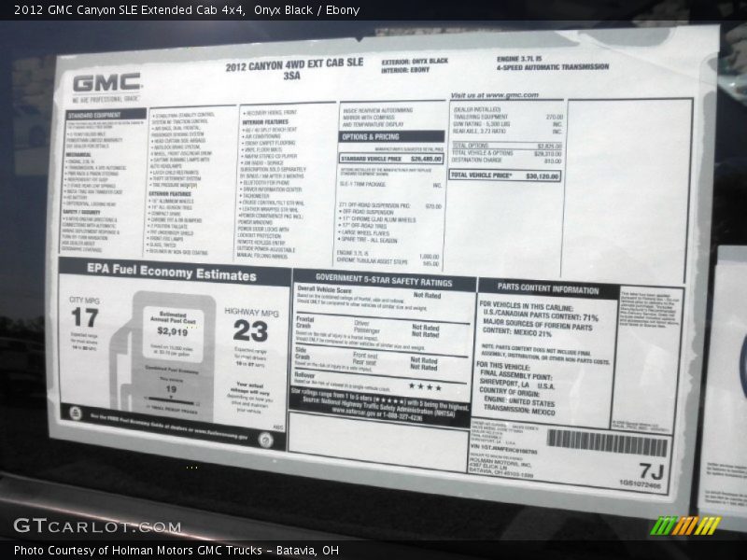The image size is (747, 560).
Task: Click the round seal beside fueleconomy.gov text
Action: pyautogui.click(x=265, y=440)
